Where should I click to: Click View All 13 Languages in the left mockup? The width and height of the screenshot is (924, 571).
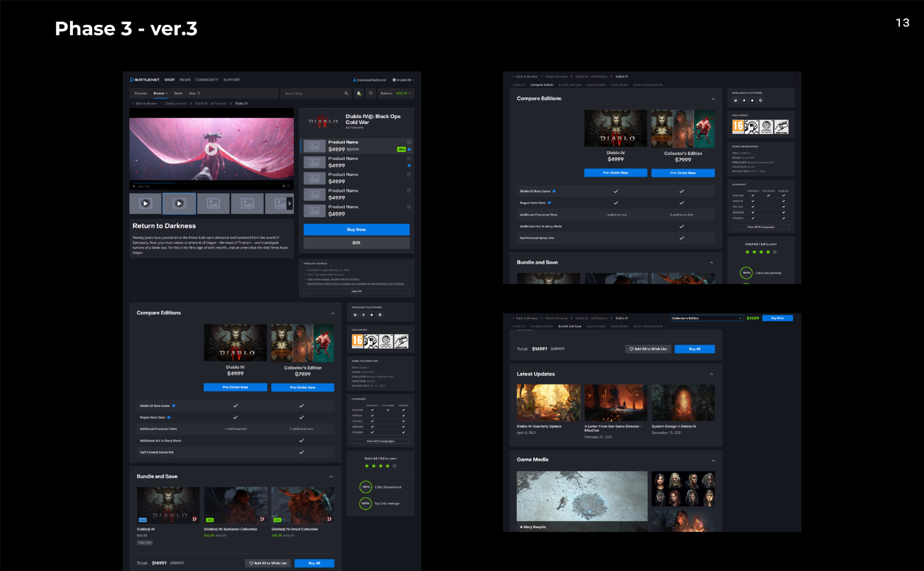coord(380,441)
